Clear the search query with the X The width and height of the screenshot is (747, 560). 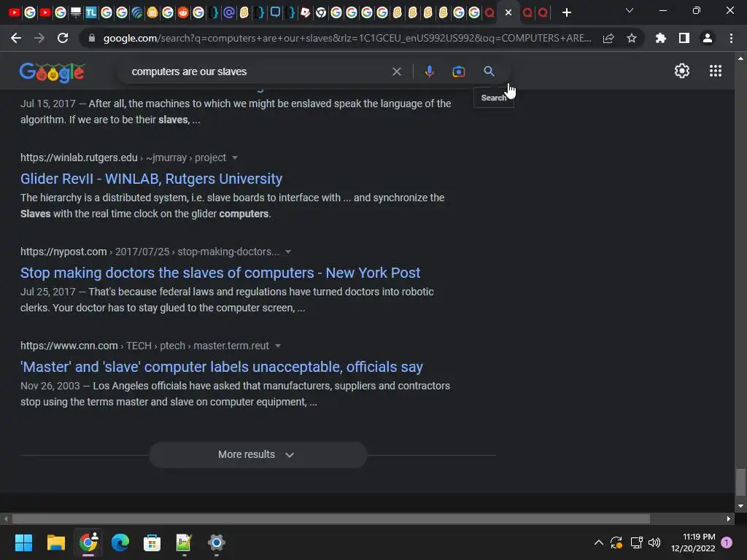396,71
